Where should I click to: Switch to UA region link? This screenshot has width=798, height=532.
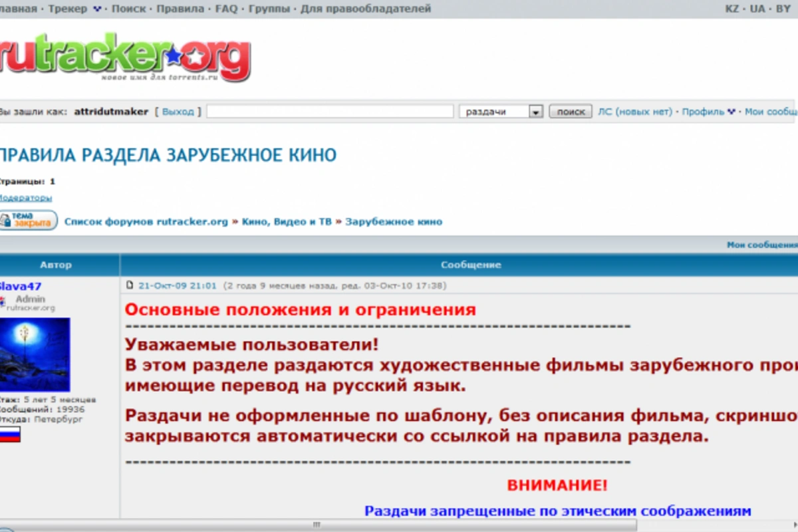[x=757, y=9]
